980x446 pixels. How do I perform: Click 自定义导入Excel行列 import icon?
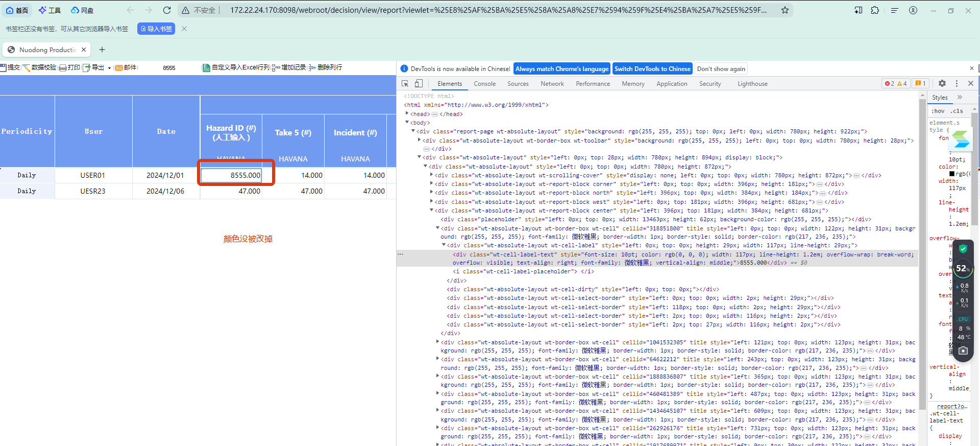(206, 68)
